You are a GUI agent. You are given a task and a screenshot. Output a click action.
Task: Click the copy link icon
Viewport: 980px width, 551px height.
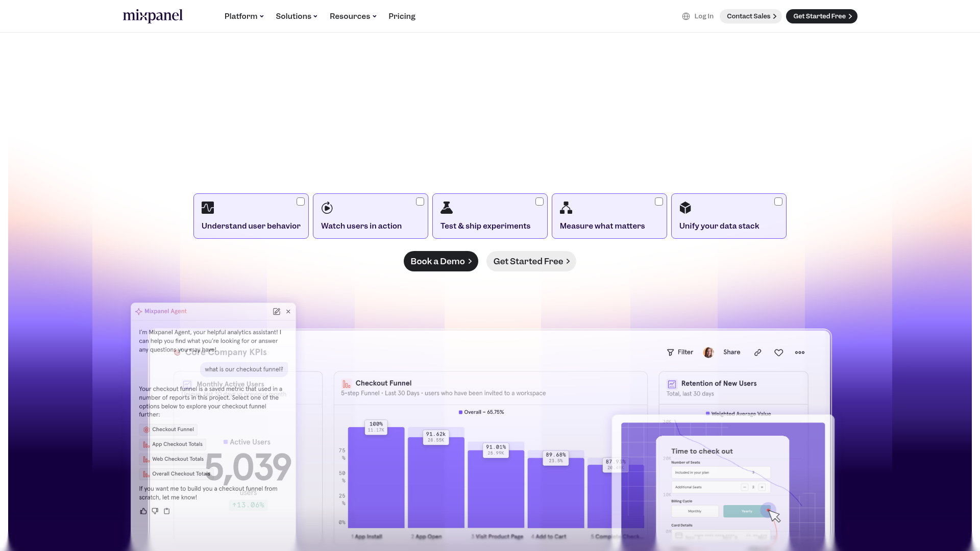point(758,353)
